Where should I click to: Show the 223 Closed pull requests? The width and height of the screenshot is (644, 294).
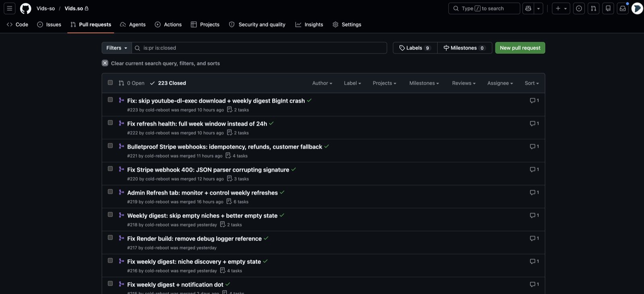pos(168,83)
